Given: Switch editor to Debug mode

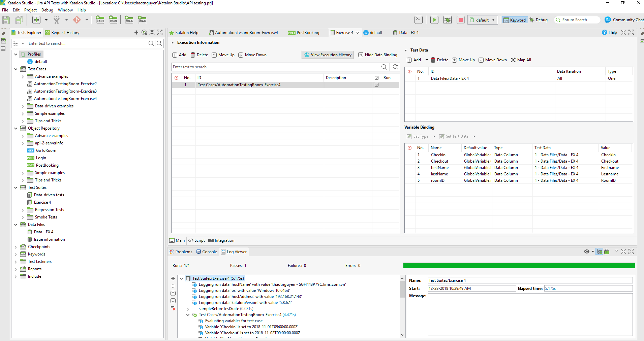Looking at the screenshot, I should point(538,20).
